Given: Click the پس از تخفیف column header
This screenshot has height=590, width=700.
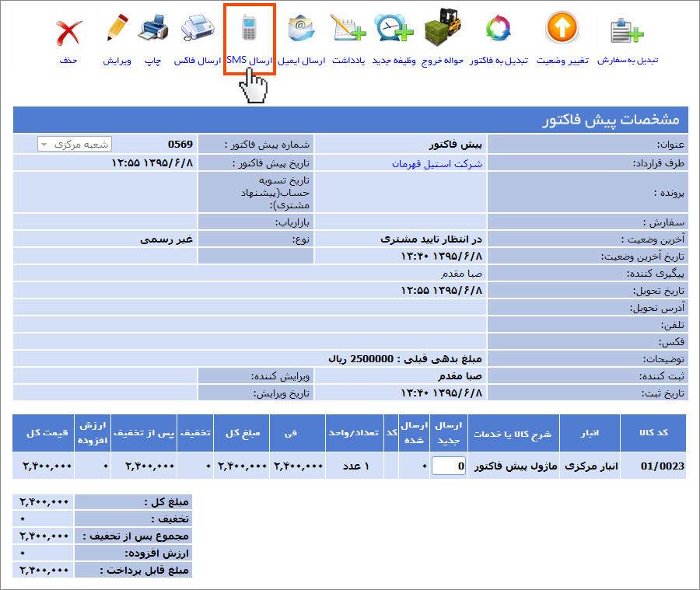Looking at the screenshot, I should [144, 433].
